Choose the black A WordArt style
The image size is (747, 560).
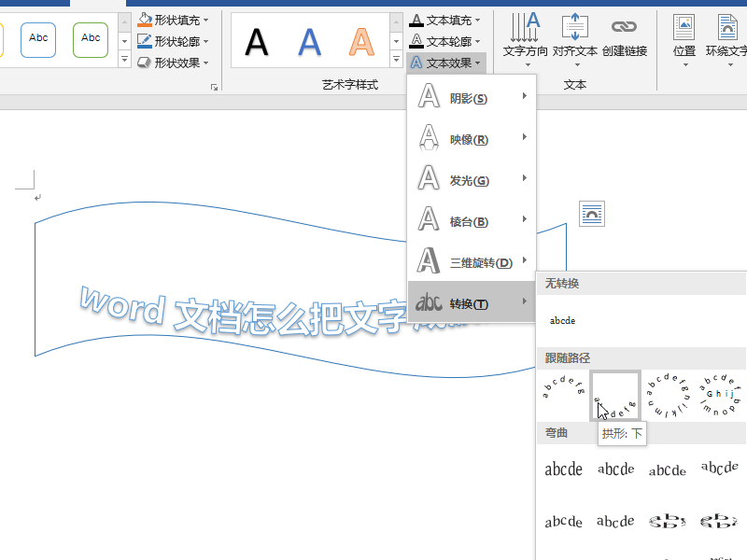[257, 42]
